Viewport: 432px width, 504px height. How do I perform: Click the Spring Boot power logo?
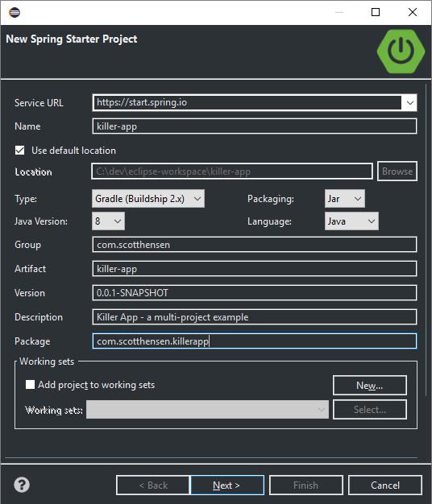pos(401,52)
